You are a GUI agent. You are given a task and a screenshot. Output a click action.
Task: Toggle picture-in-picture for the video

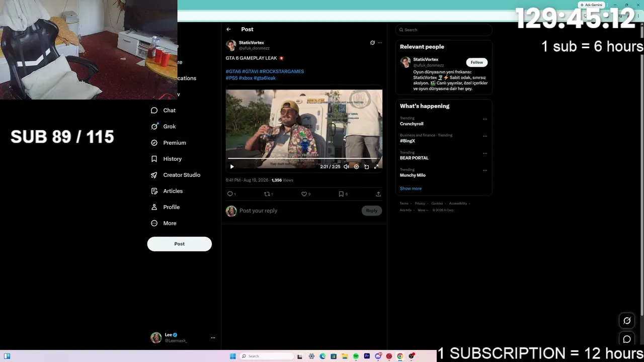366,166
